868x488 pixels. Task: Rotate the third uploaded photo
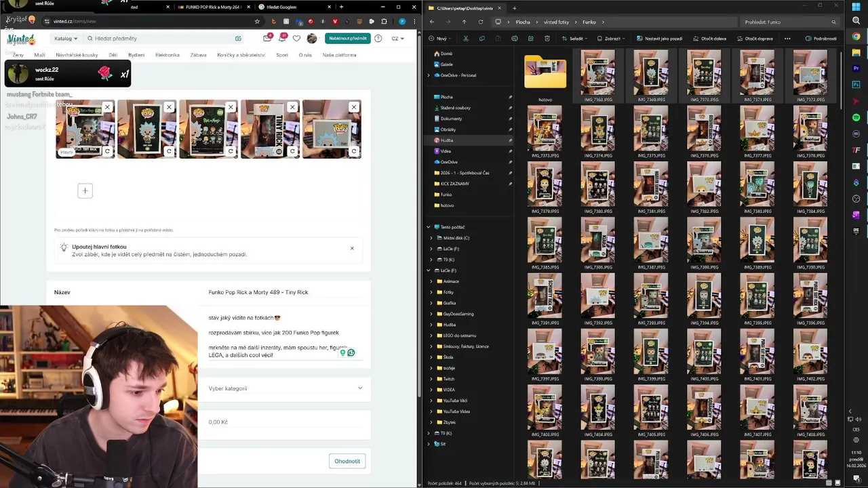pos(231,151)
